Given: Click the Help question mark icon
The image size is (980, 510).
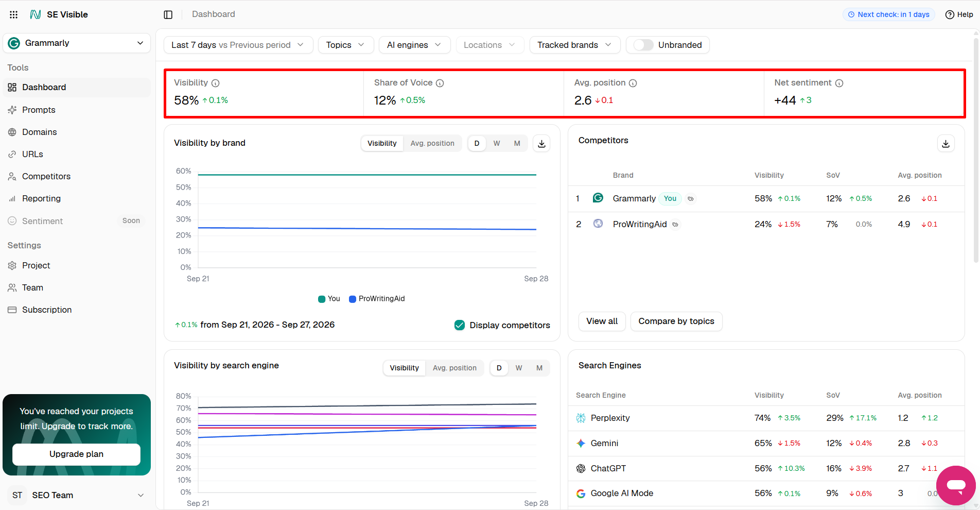Looking at the screenshot, I should tap(950, 14).
